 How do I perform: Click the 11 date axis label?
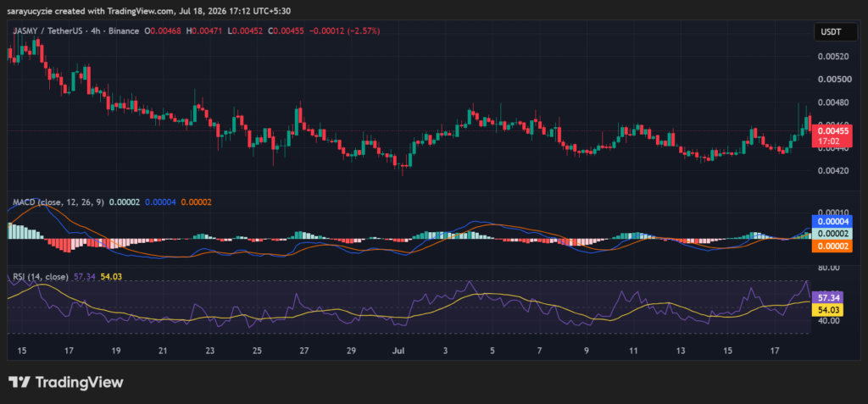[633, 351]
